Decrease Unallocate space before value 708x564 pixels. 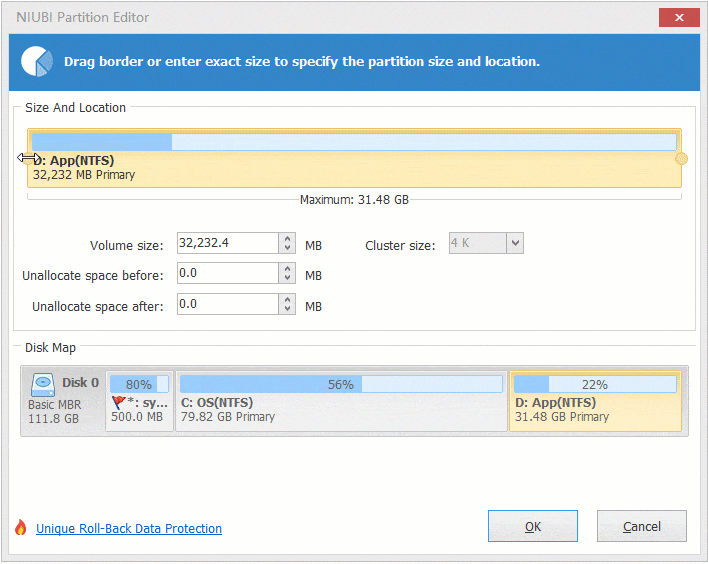point(287,278)
